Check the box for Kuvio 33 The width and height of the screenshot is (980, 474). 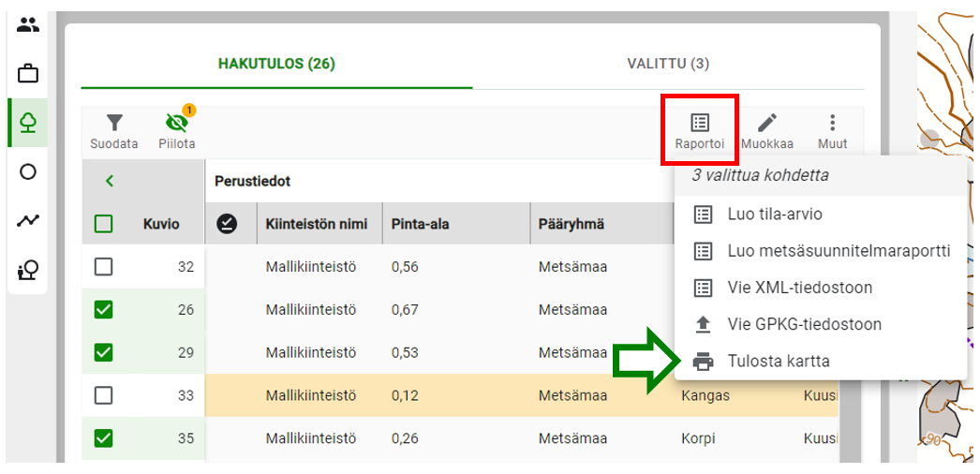(103, 395)
